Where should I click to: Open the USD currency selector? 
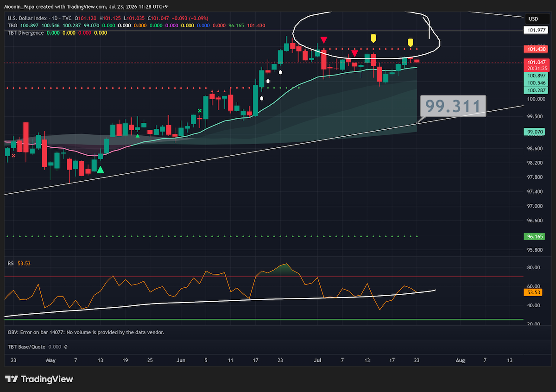click(x=533, y=19)
